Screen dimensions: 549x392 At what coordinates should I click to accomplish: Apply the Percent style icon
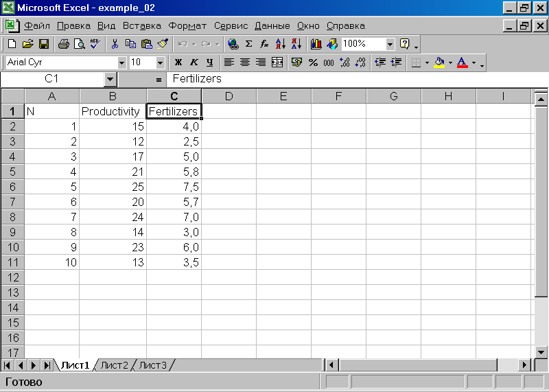point(313,62)
